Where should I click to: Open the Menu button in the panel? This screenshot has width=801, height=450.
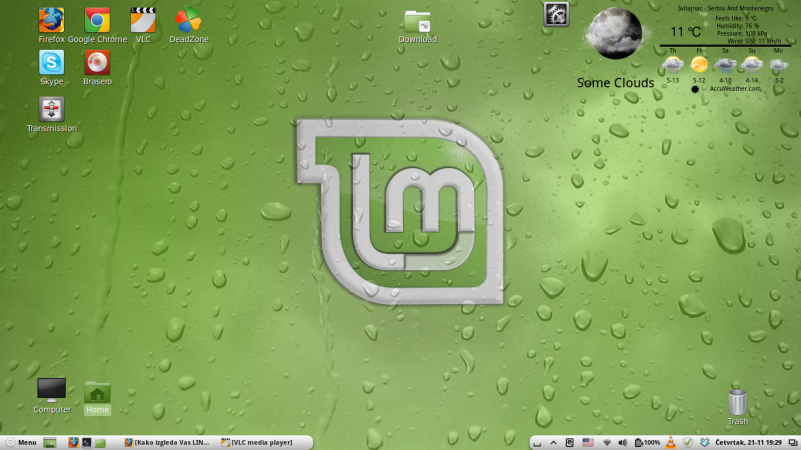click(x=20, y=442)
